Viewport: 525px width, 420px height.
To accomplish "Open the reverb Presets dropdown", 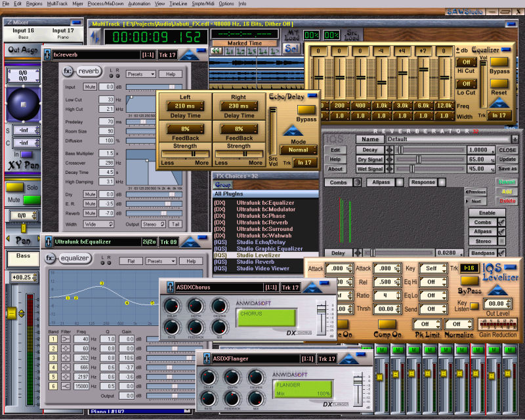I will [x=140, y=74].
